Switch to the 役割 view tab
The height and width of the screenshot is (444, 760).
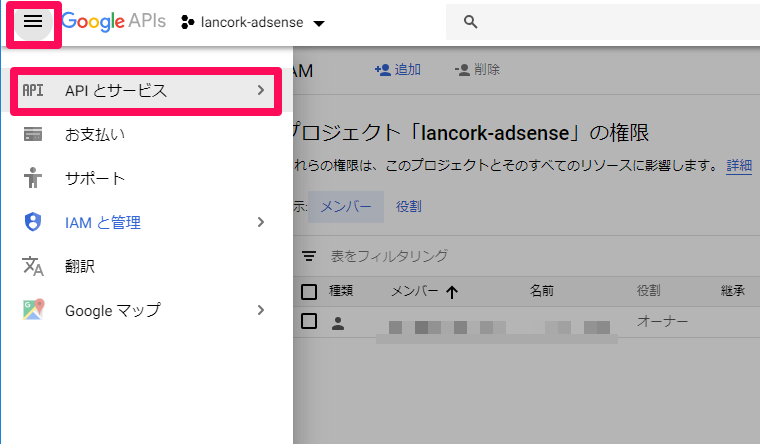coord(409,206)
